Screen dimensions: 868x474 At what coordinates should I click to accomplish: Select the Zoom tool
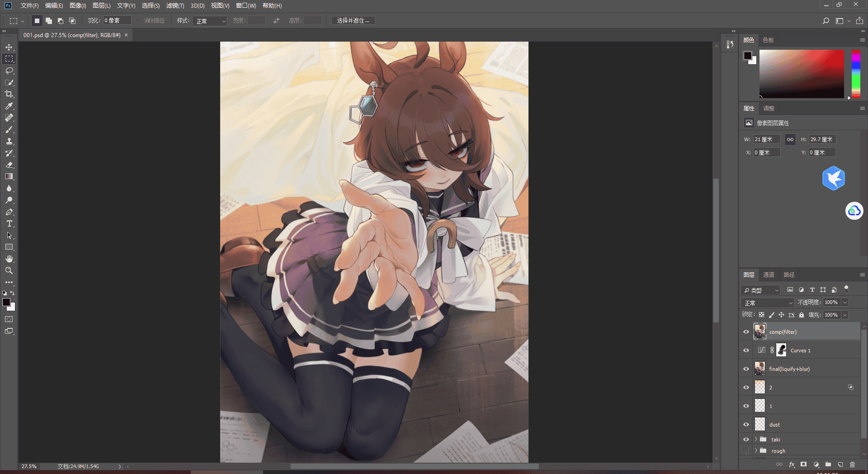tap(9, 270)
